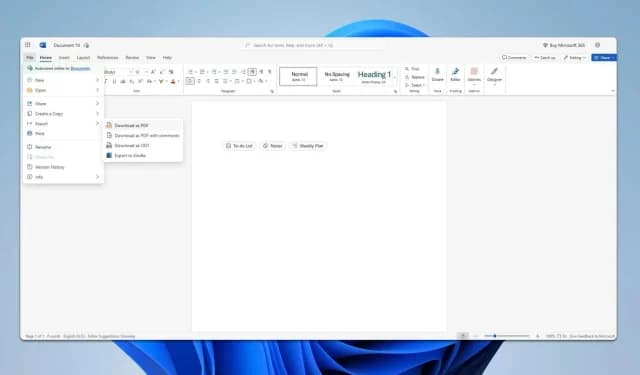
Task: Collapse the ribbon with corner chevron
Action: pos(613,91)
